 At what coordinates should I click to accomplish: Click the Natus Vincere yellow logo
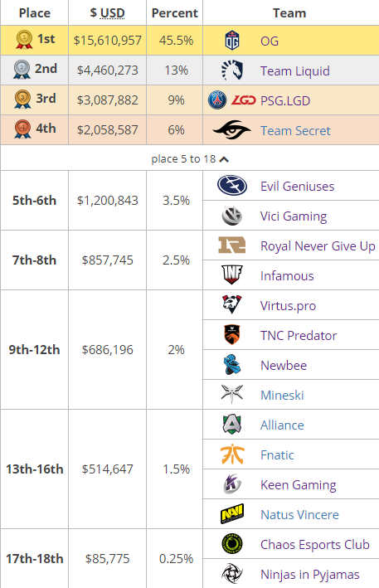click(x=232, y=513)
